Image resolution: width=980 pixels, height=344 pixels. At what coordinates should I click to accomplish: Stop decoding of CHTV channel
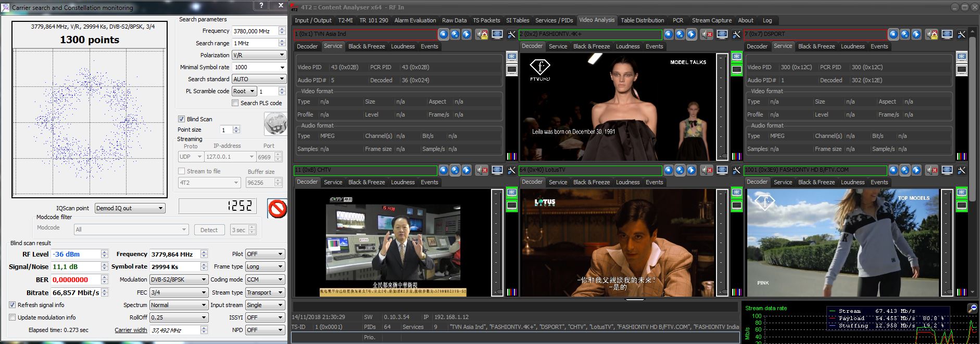(444, 170)
